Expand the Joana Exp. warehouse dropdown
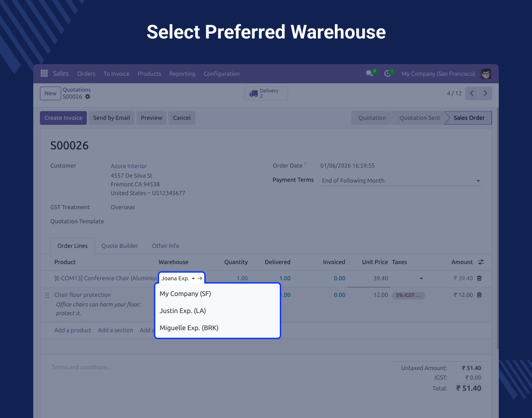 click(x=193, y=278)
